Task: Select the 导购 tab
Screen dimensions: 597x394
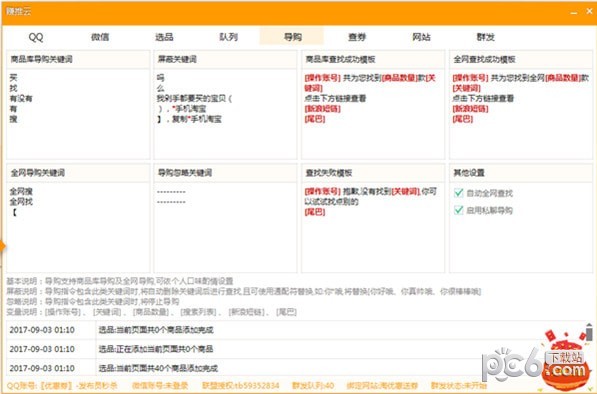Action: (x=292, y=37)
